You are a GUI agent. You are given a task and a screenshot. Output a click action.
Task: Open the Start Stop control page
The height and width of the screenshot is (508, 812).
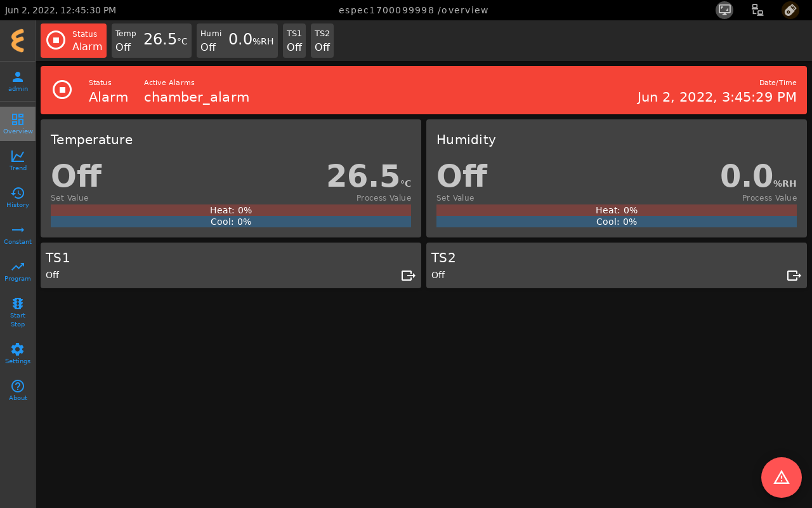[18, 312]
